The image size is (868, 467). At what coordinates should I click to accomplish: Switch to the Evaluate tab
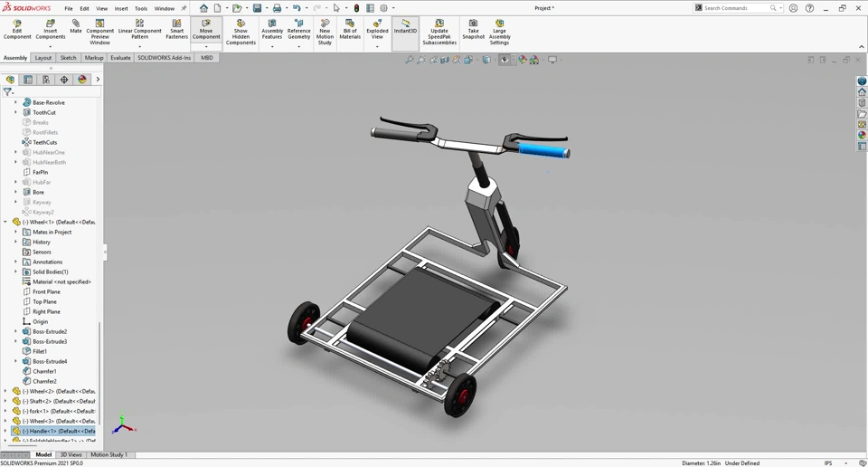(x=120, y=58)
